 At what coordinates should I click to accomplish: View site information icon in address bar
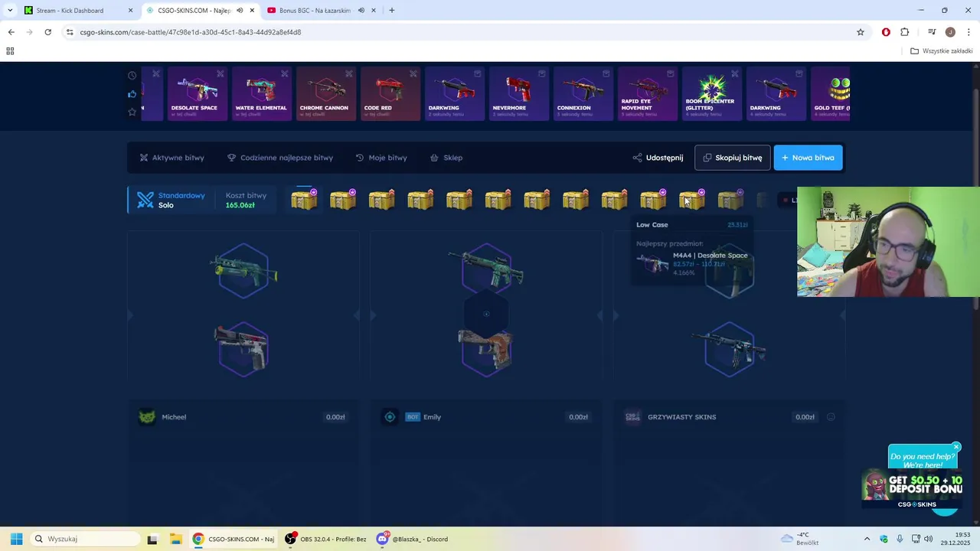[x=70, y=32]
